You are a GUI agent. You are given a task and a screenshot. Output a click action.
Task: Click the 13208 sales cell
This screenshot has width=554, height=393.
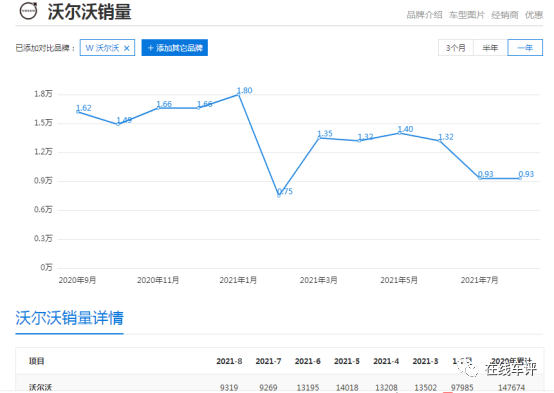click(x=386, y=388)
